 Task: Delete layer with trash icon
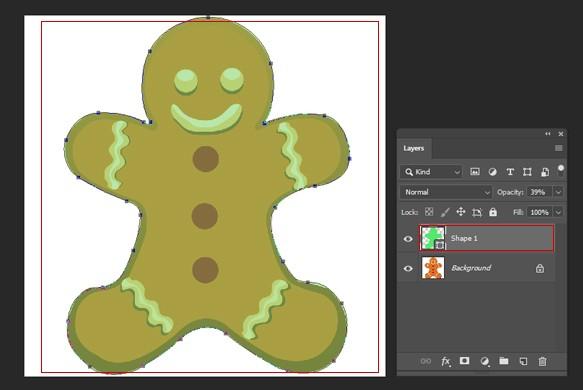pos(542,361)
